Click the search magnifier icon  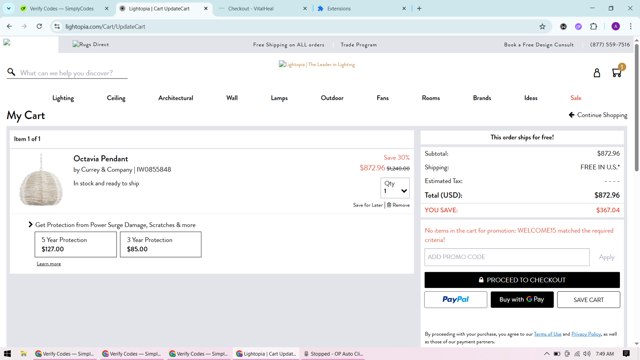click(x=11, y=72)
